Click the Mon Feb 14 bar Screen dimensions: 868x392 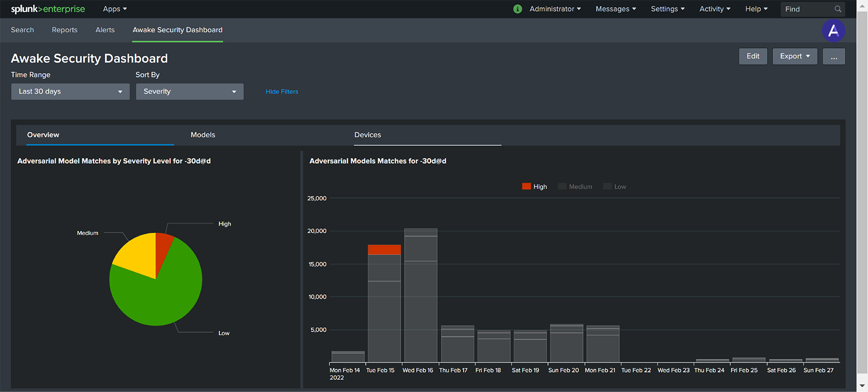click(x=348, y=357)
